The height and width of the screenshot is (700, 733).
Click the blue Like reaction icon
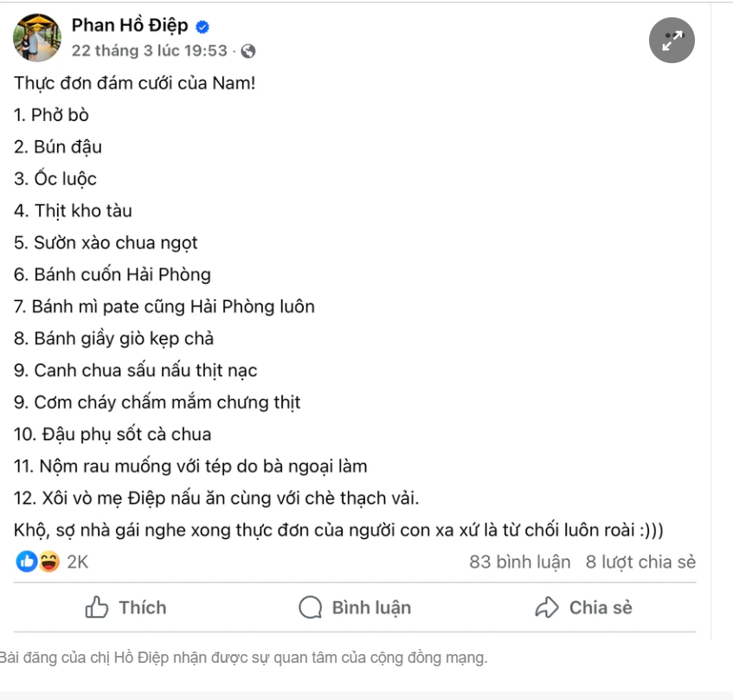[x=28, y=562]
